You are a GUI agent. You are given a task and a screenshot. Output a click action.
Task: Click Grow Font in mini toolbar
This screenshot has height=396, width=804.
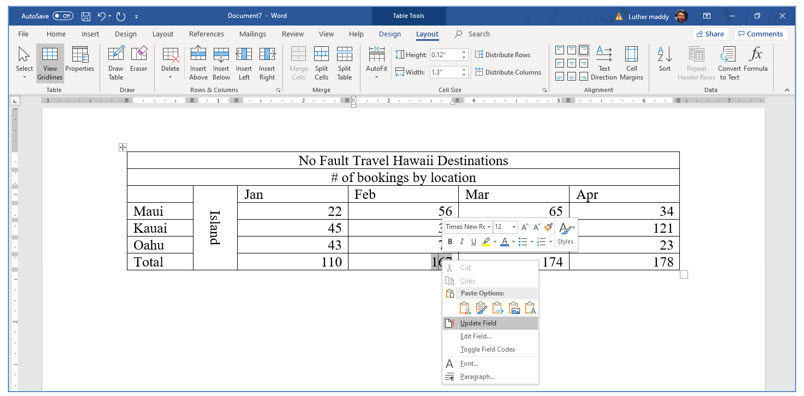click(x=525, y=227)
